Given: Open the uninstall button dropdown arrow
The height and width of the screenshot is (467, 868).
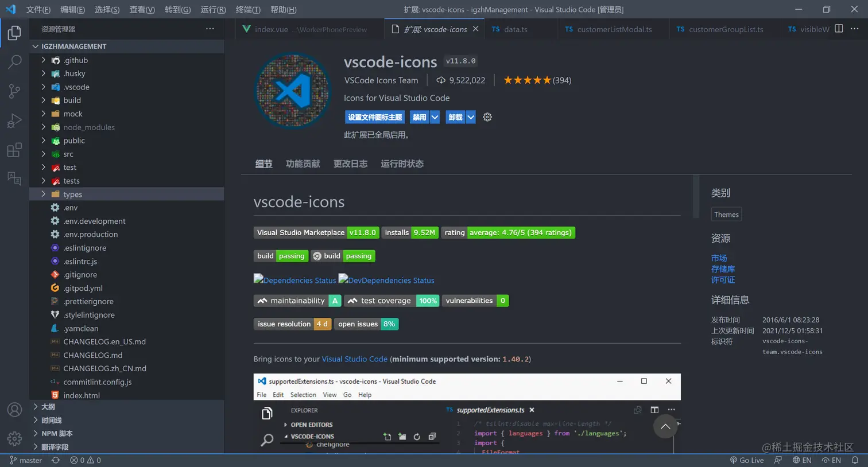Looking at the screenshot, I should click(x=471, y=117).
